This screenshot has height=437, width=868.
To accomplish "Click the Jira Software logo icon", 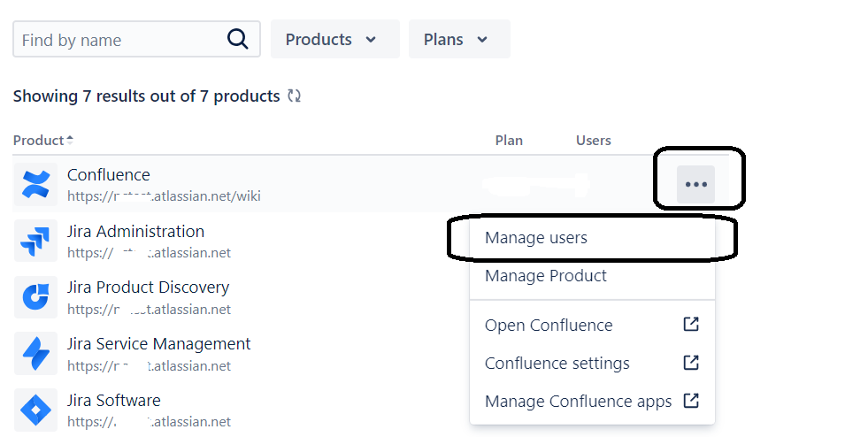I will (36, 410).
